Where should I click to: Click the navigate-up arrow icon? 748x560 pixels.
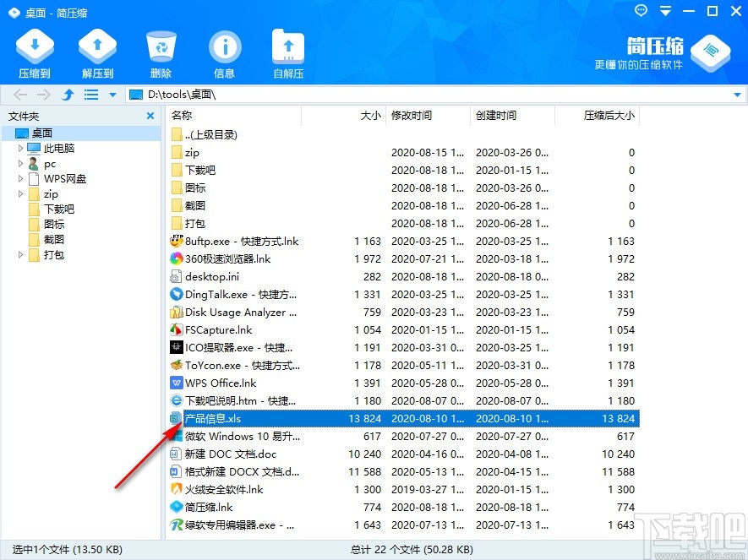click(67, 95)
